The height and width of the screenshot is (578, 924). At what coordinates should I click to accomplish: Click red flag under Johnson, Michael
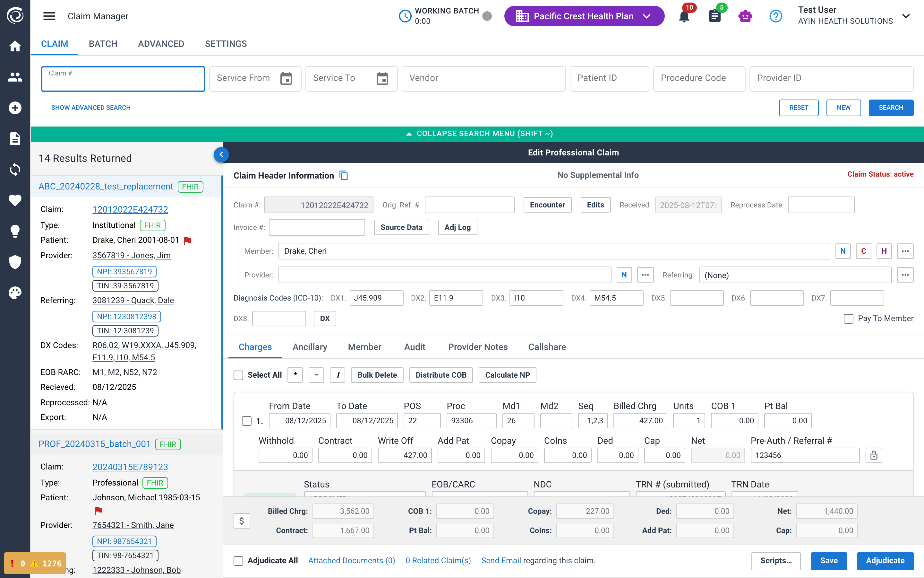tap(98, 511)
